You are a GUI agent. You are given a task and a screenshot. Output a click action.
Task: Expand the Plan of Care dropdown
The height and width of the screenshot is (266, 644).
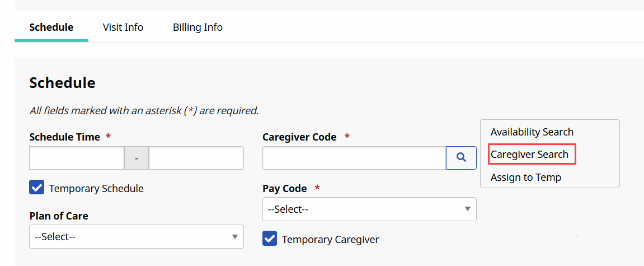136,236
